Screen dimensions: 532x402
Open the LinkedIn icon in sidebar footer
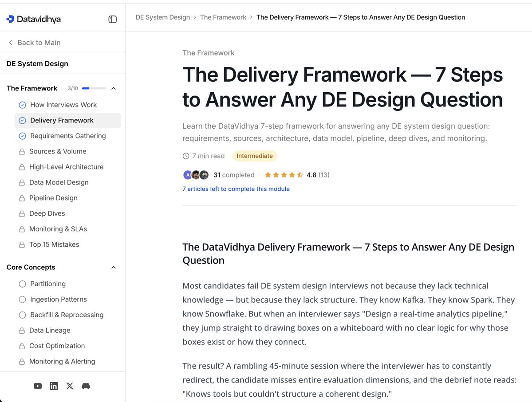pyautogui.click(x=54, y=386)
